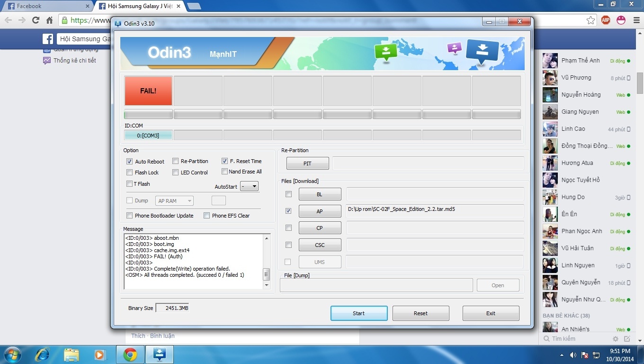644x364 pixels.
Task: Open Phạm Thế Anh chat avatar
Action: click(550, 61)
